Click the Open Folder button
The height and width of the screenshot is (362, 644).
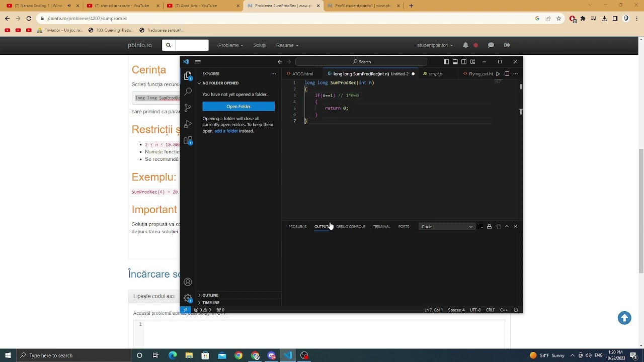238,107
